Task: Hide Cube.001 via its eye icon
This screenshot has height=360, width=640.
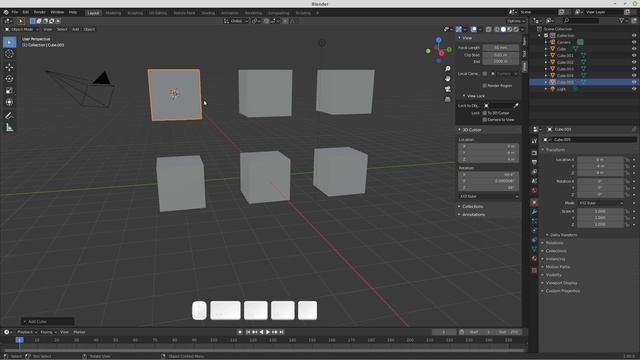Action: coord(634,56)
